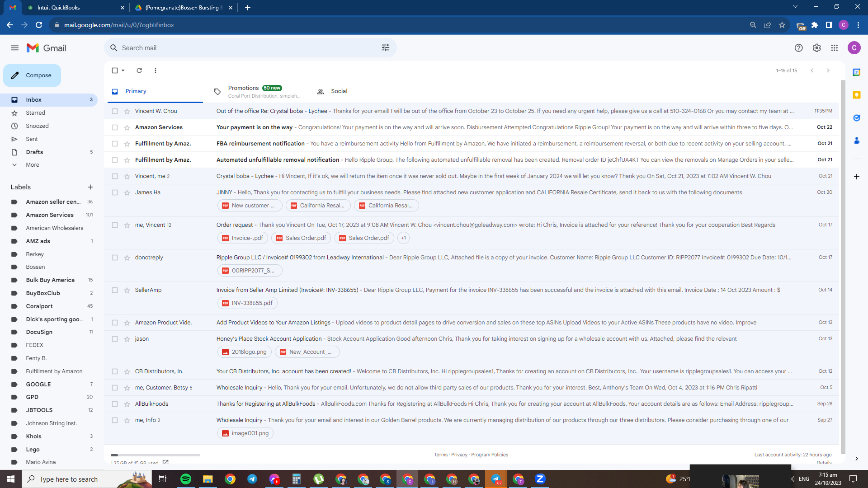Open Google Keep side panel icon

click(x=856, y=95)
